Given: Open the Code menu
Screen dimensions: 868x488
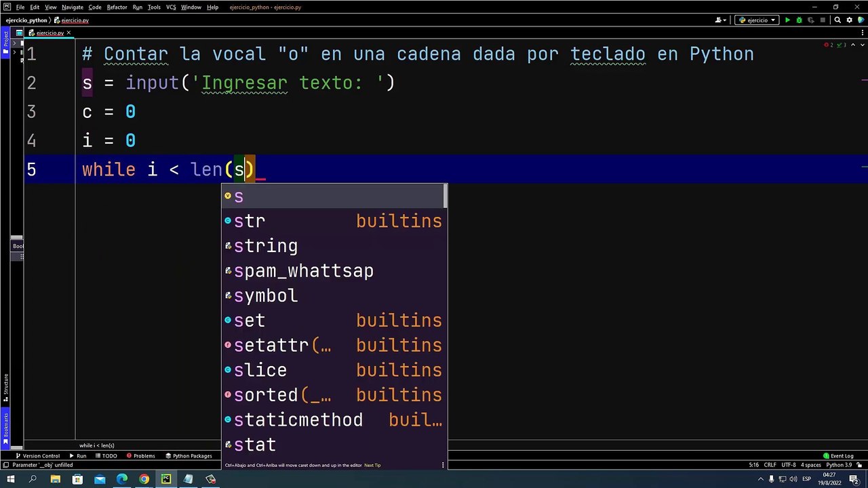Looking at the screenshot, I should [95, 7].
